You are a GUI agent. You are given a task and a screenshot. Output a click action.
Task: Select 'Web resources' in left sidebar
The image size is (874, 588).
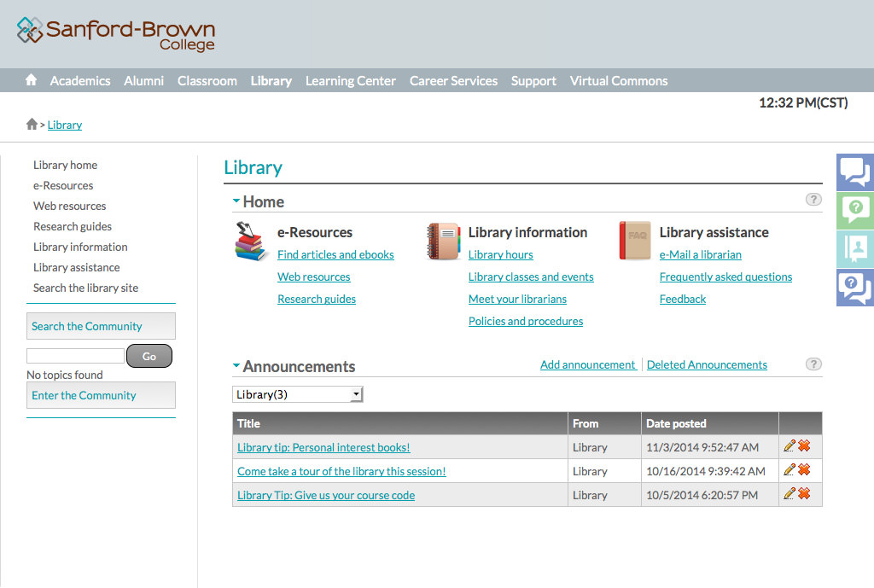tap(70, 206)
